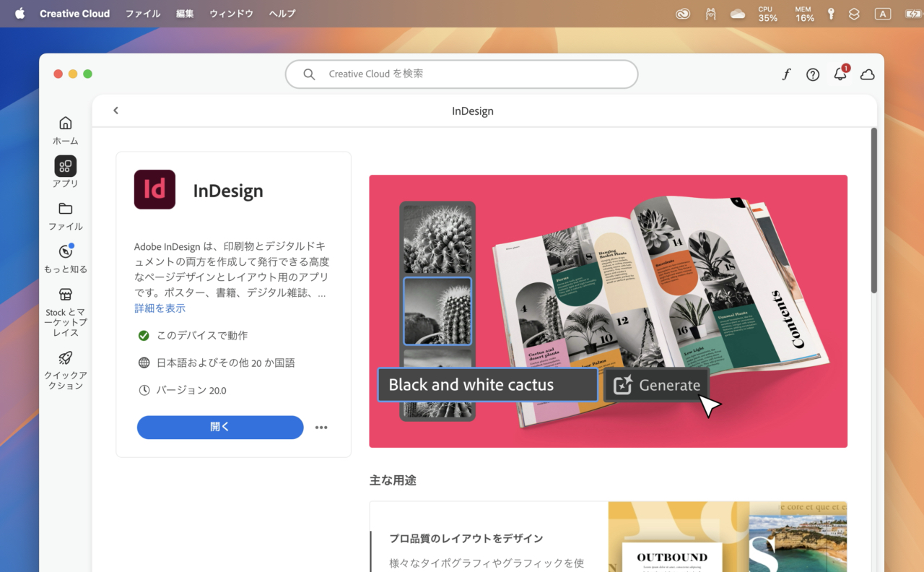Click the 主な用途 heading
The width and height of the screenshot is (924, 572).
[393, 480]
